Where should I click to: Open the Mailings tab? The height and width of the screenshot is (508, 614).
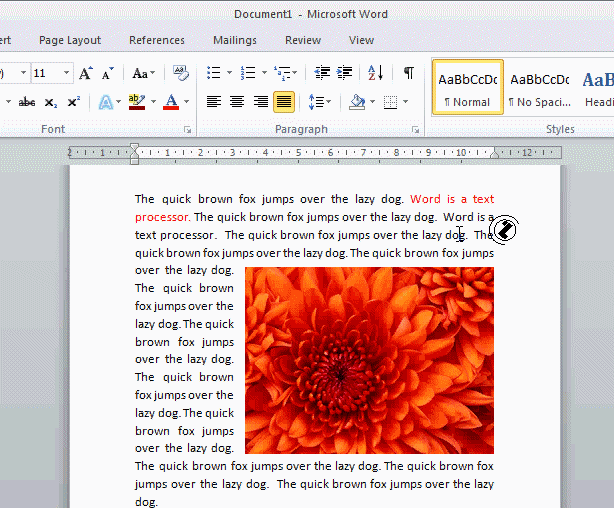(234, 40)
